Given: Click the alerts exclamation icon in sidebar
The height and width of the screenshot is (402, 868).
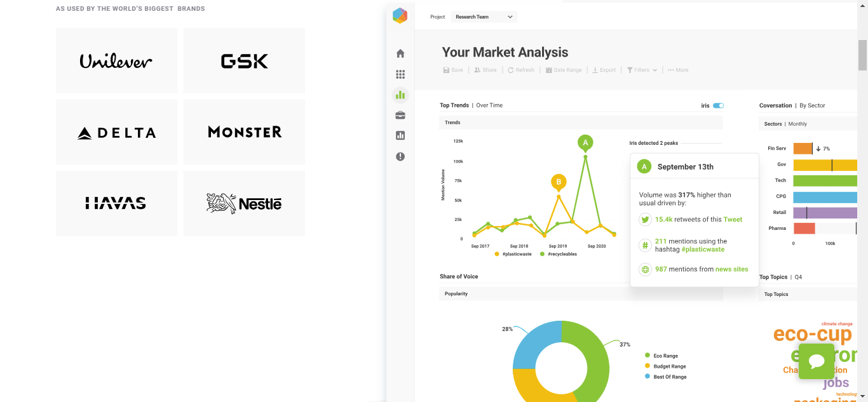Looking at the screenshot, I should coord(400,156).
